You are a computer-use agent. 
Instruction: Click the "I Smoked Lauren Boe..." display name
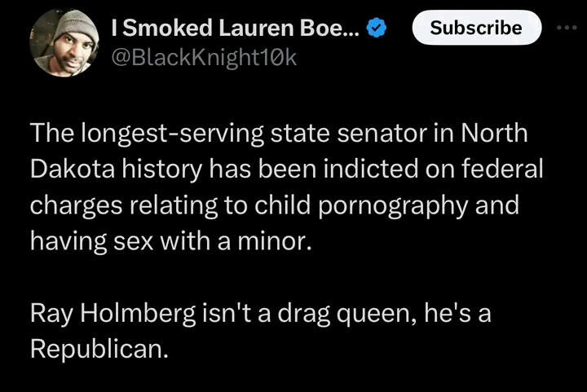click(x=235, y=29)
